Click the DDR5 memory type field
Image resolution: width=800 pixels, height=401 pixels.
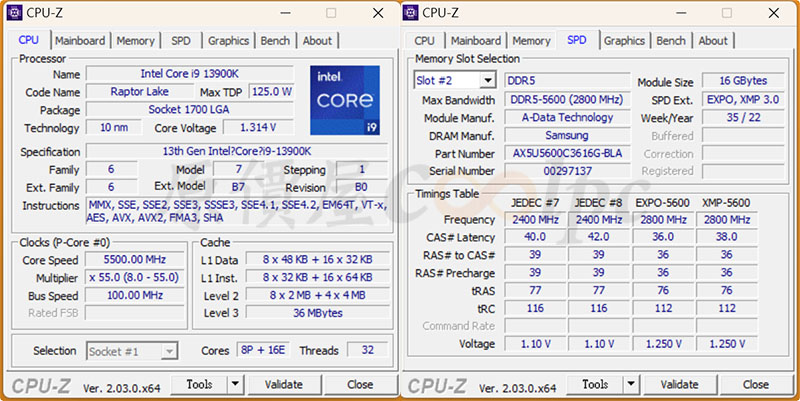click(x=567, y=81)
